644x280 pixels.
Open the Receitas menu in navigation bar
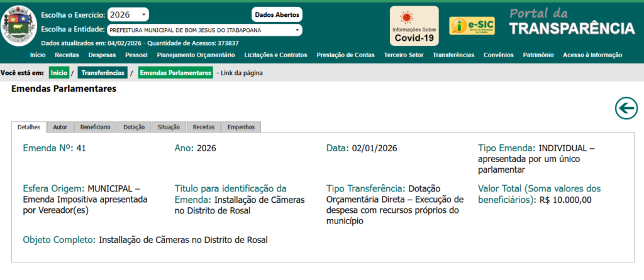67,55
